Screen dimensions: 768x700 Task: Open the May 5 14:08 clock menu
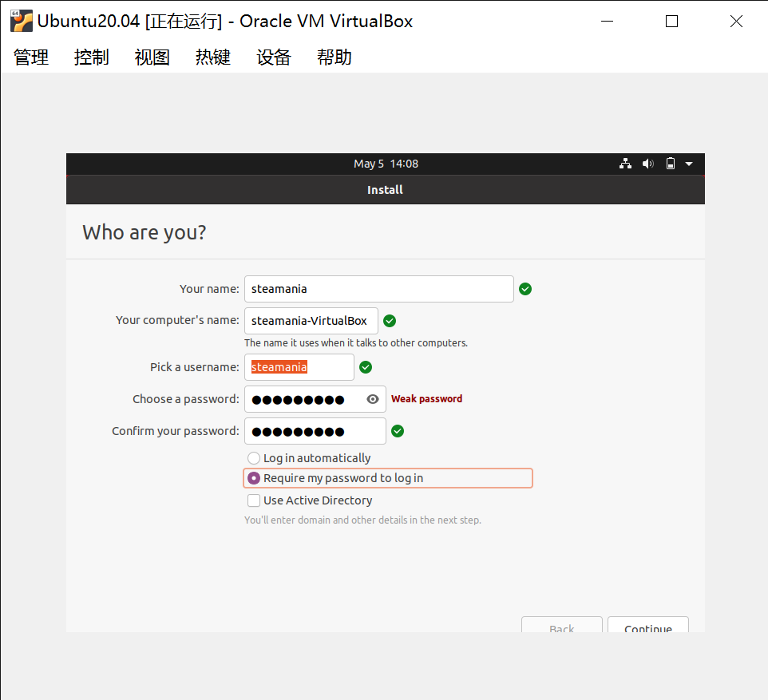click(386, 164)
